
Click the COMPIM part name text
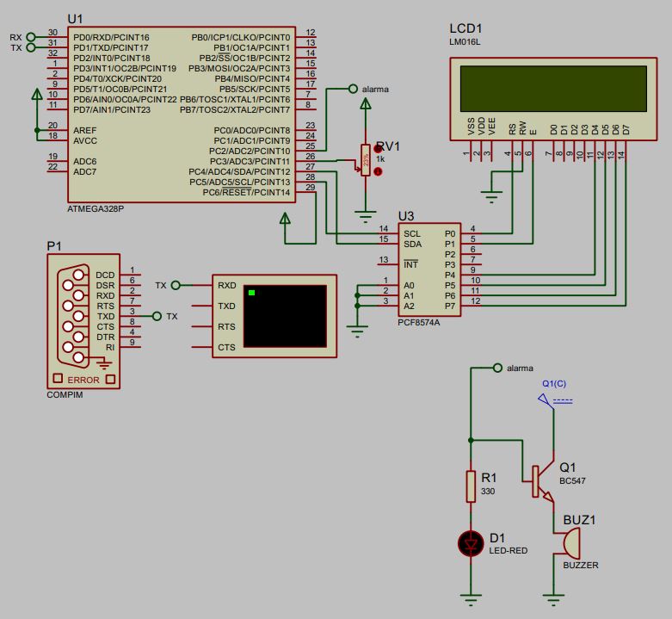click(65, 395)
